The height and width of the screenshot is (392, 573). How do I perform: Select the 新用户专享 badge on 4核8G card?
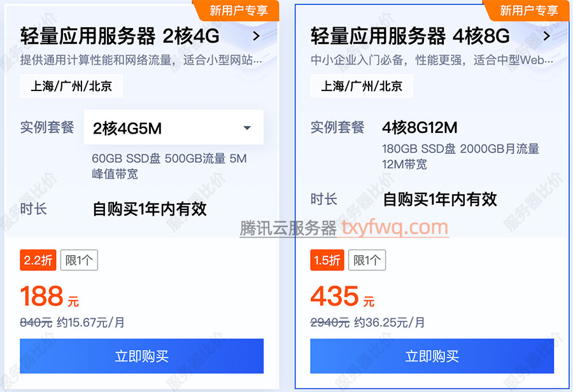click(x=528, y=10)
